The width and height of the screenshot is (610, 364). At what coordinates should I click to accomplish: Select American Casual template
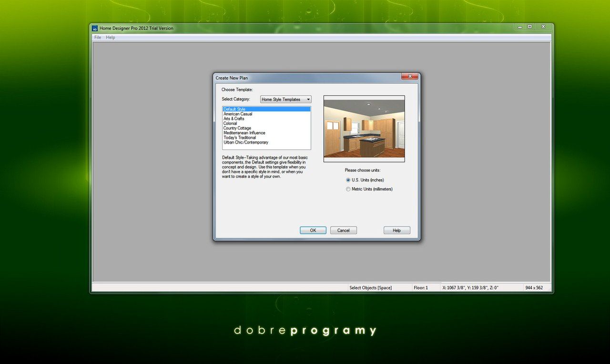[x=266, y=114]
